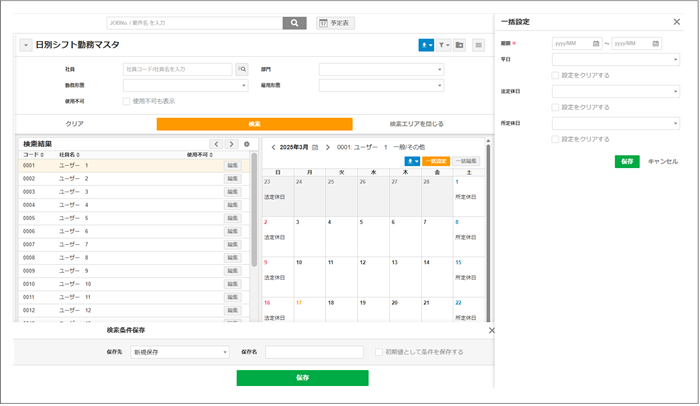Tick 設定をクリアする under 平日

[x=556, y=75]
